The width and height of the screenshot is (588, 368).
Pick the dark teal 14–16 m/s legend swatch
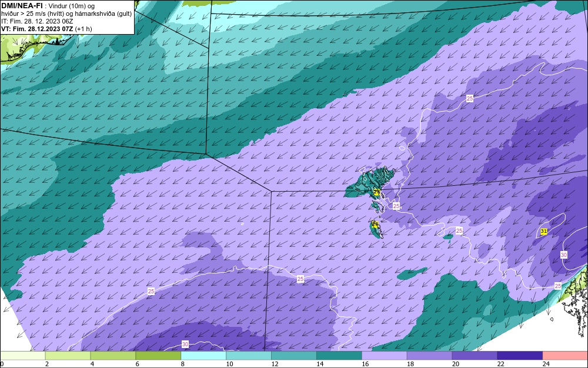(339, 356)
